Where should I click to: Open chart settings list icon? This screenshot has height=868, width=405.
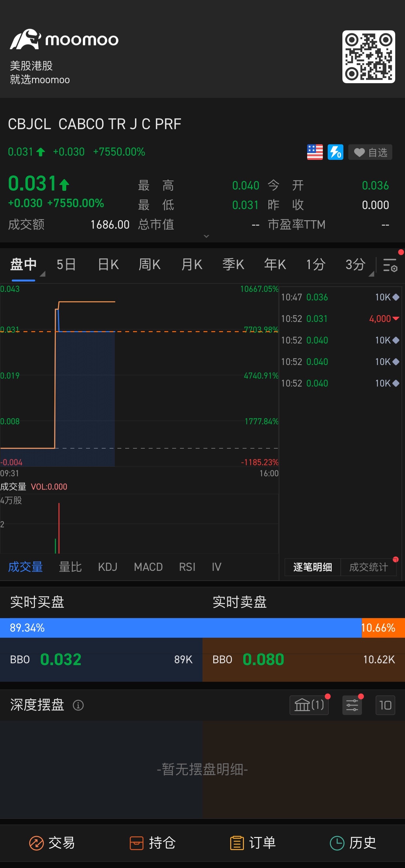click(x=390, y=265)
